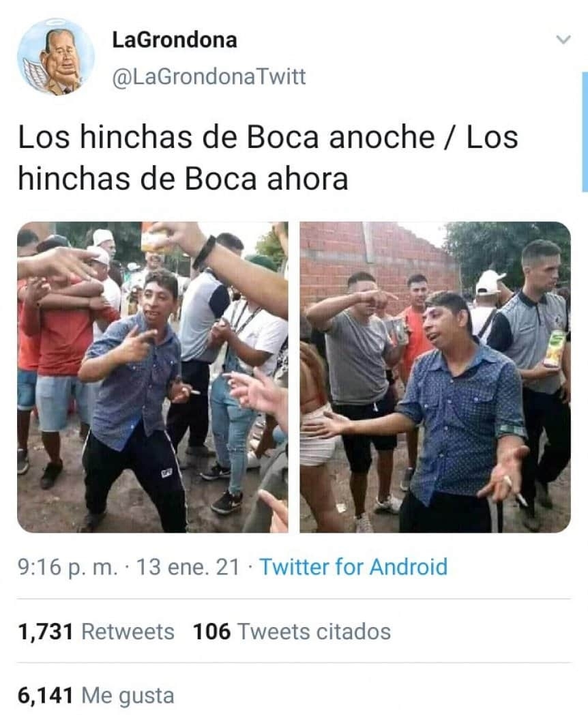The image size is (588, 726).
Task: View the 6,141 Me gusta list
Action: click(x=96, y=695)
